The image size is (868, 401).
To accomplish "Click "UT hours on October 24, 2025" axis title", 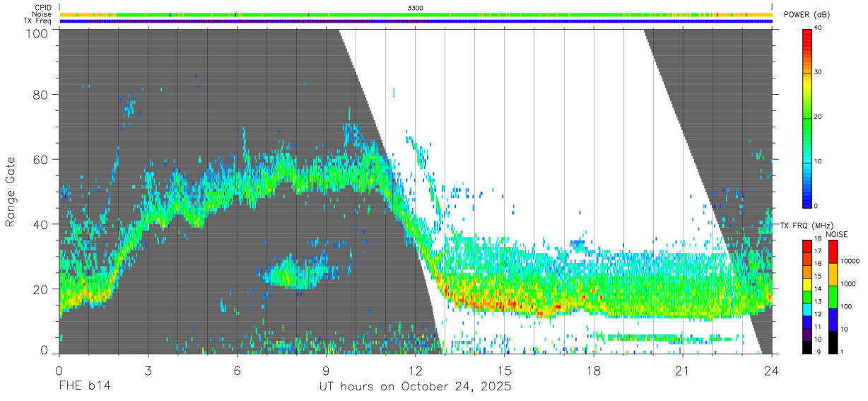I will (x=416, y=386).
